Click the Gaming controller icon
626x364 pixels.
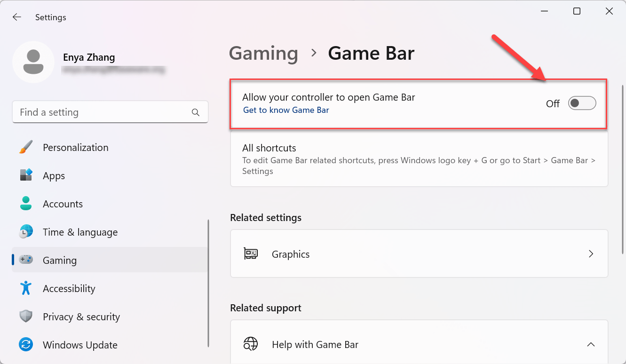(x=26, y=260)
